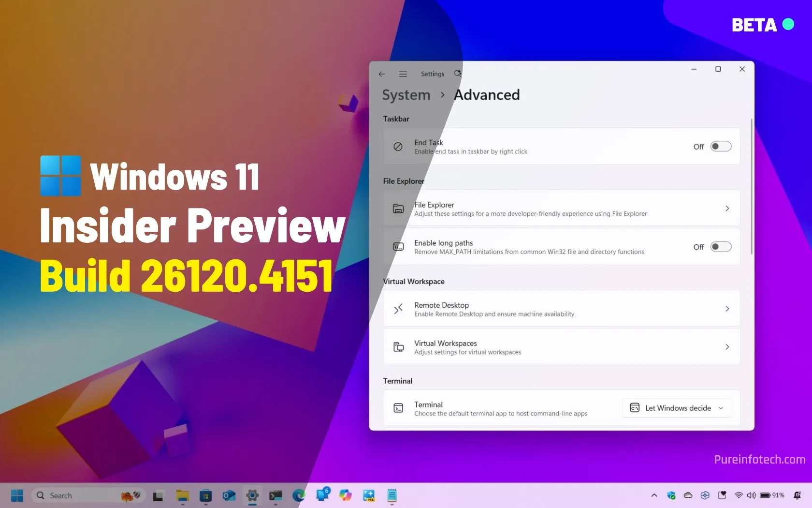Click the Terminal row icon
The image size is (812, 508).
pos(398,408)
